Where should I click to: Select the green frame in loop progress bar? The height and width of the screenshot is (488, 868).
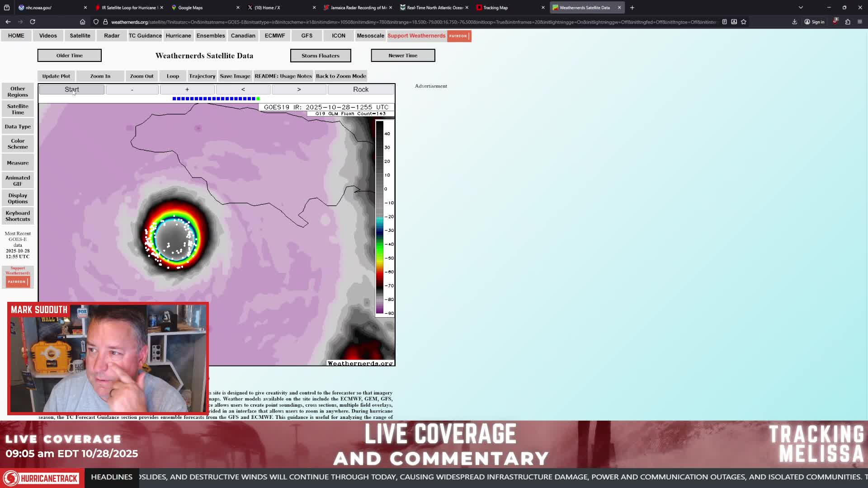[258, 99]
